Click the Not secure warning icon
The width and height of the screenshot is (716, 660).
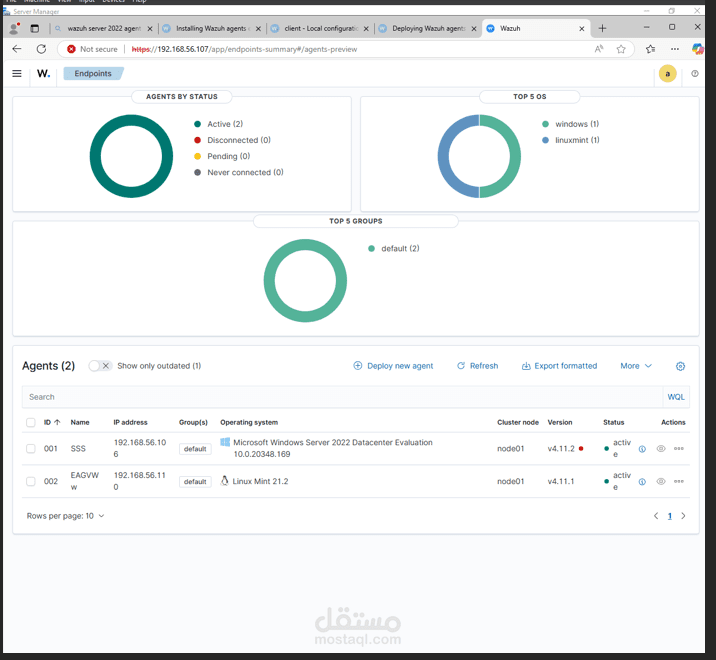71,49
